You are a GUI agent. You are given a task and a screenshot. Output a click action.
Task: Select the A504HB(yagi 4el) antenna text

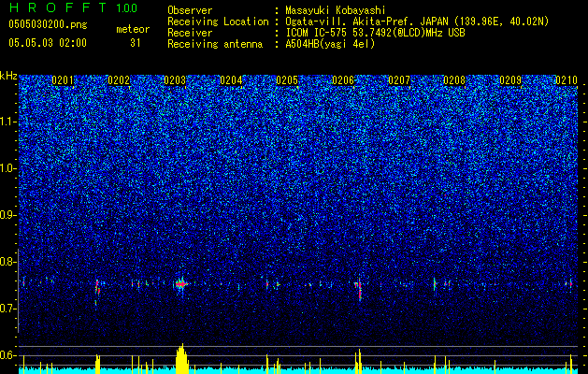[330, 44]
